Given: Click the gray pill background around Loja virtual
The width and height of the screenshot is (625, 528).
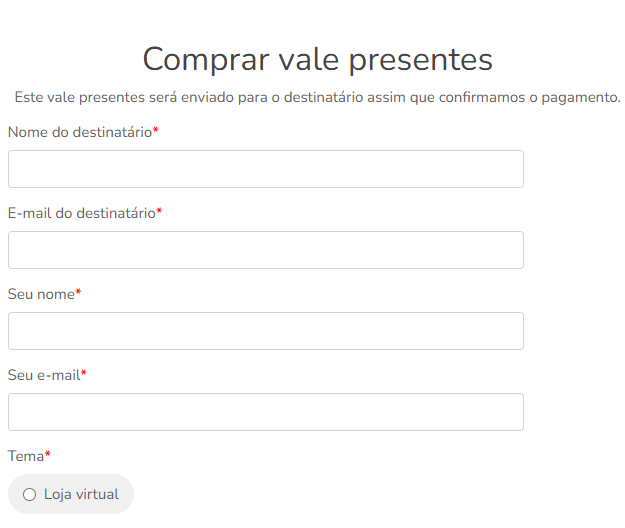Looking at the screenshot, I should (x=71, y=494).
